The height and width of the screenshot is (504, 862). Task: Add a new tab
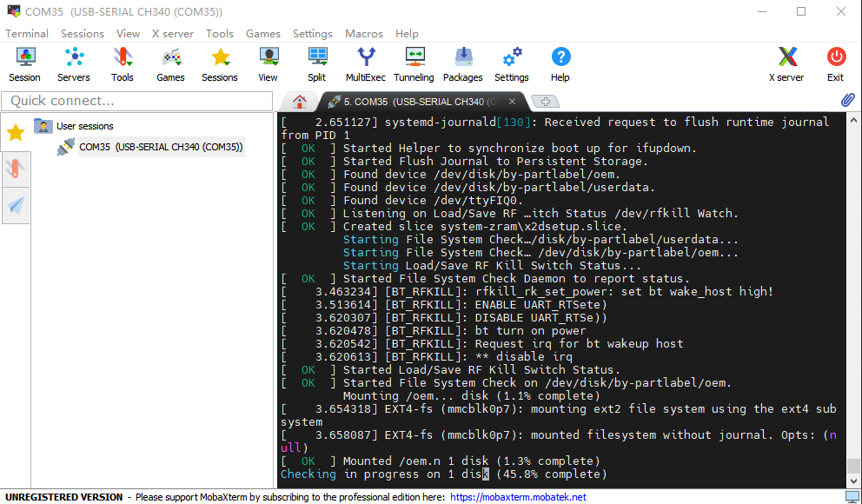[x=546, y=102]
